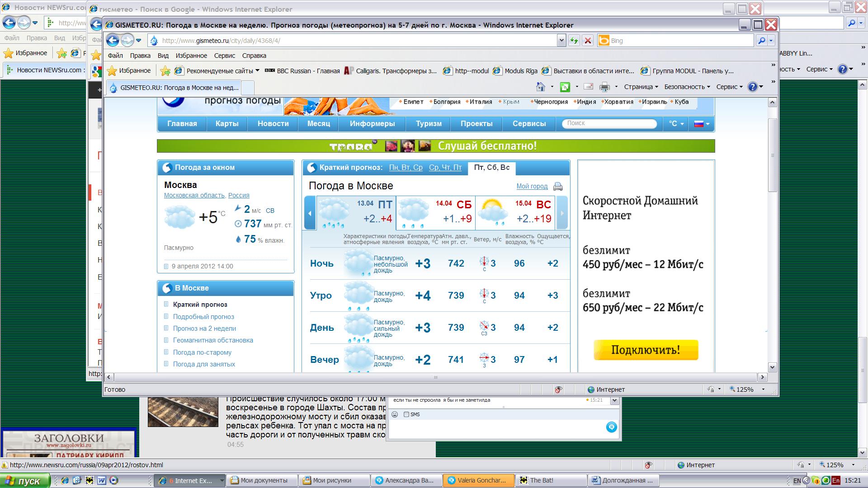Viewport: 868px width, 488px height.
Task: Click the forward arrow in the GISMETEO window
Action: point(127,41)
